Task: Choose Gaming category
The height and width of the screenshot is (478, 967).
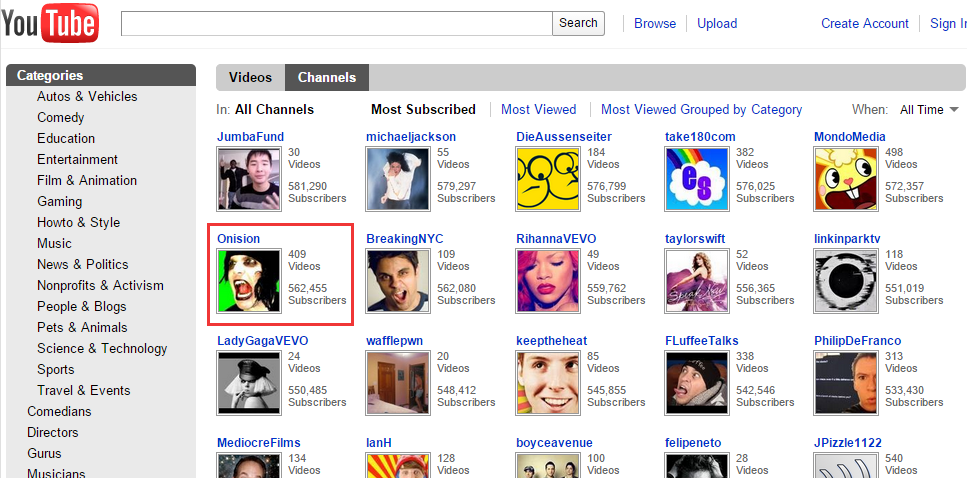Action: pyautogui.click(x=59, y=201)
